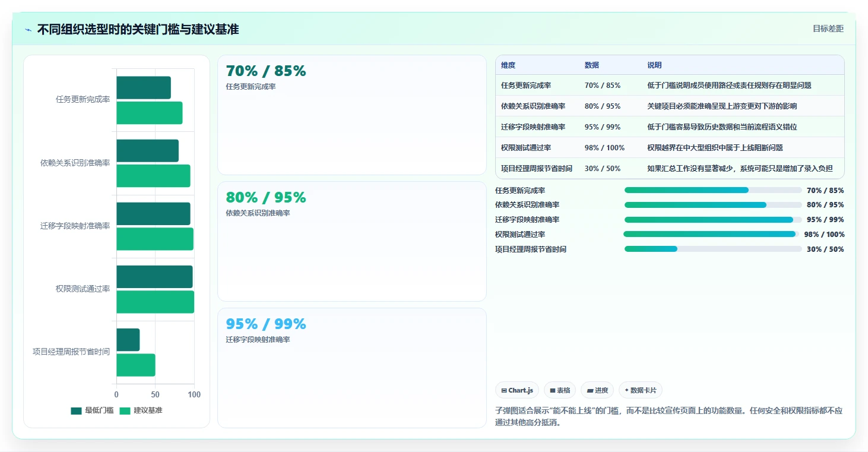This screenshot has width=868, height=452.
Task: Click the 任务更新完成率 progress bar
Action: pyautogui.click(x=713, y=190)
